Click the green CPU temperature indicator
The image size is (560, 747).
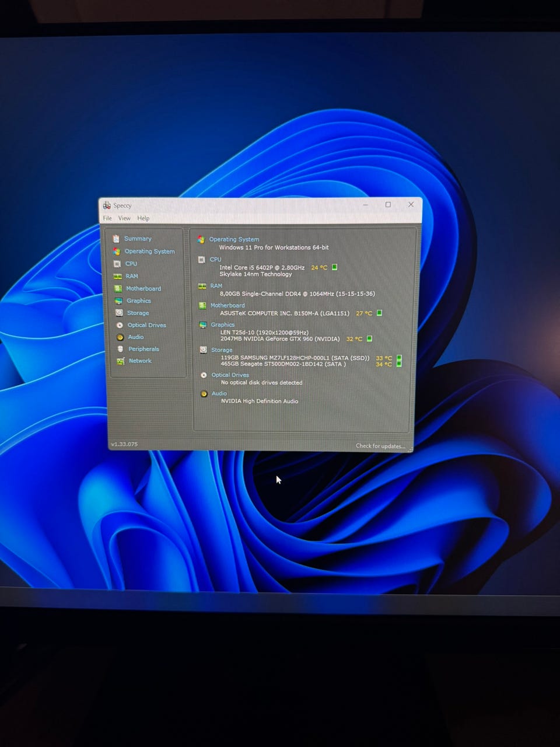334,267
